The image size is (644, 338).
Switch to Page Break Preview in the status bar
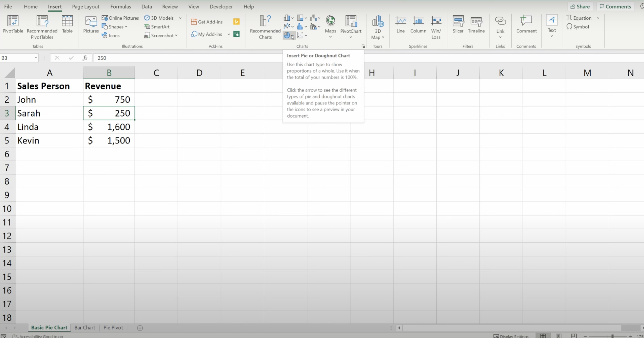coord(574,336)
